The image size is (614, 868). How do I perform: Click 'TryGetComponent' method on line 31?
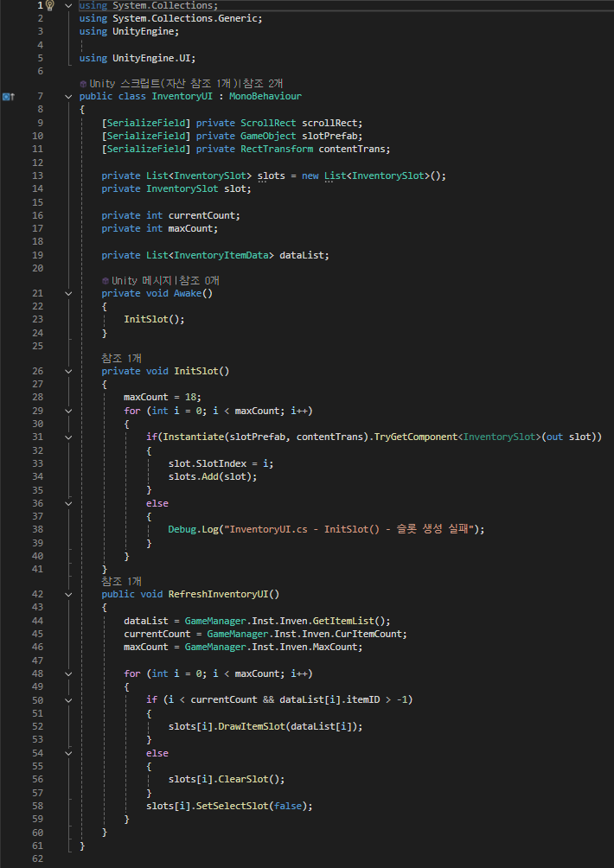pyautogui.click(x=416, y=437)
